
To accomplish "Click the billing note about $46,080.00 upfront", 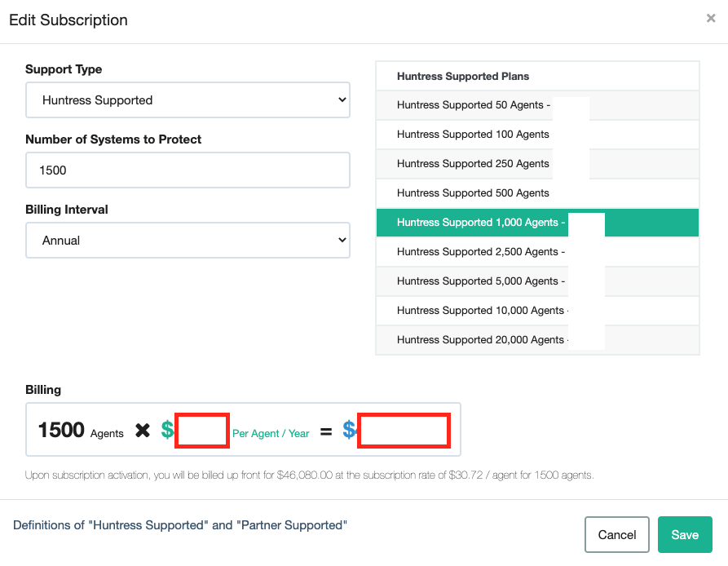I will (309, 475).
